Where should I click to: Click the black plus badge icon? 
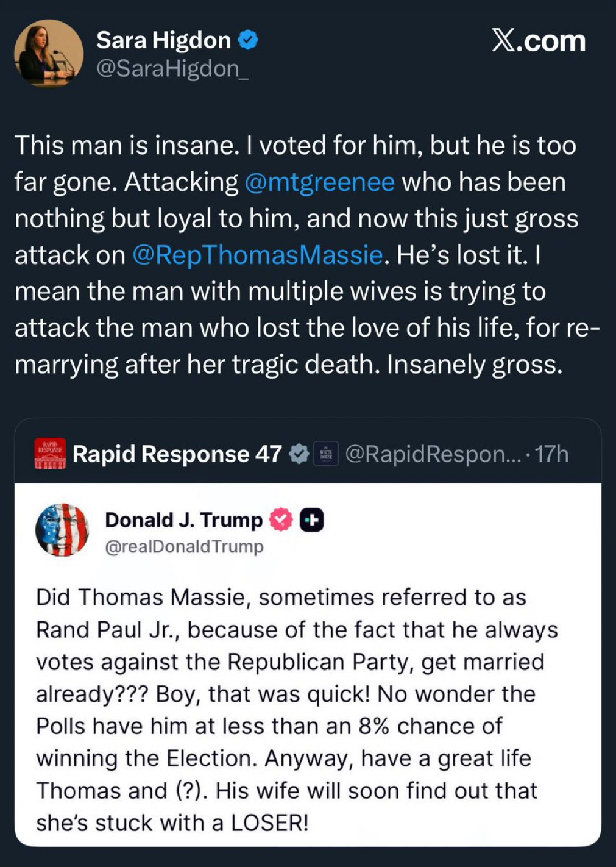point(311,520)
